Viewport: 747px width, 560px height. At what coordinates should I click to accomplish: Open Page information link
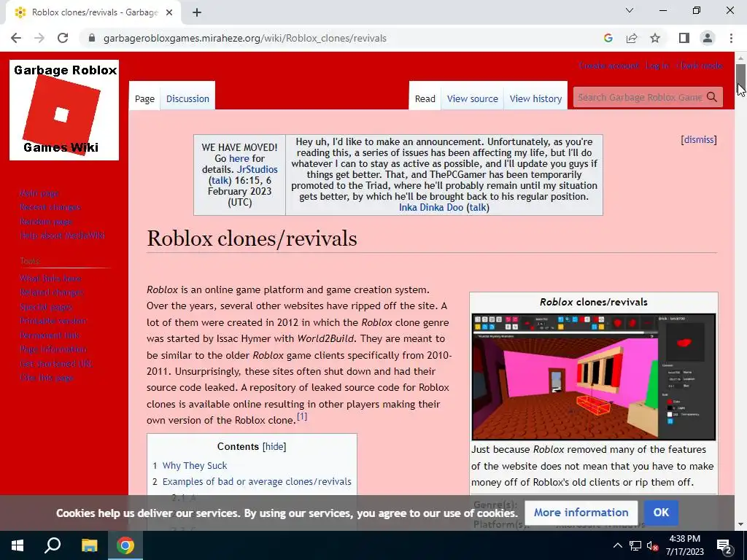[x=53, y=349]
